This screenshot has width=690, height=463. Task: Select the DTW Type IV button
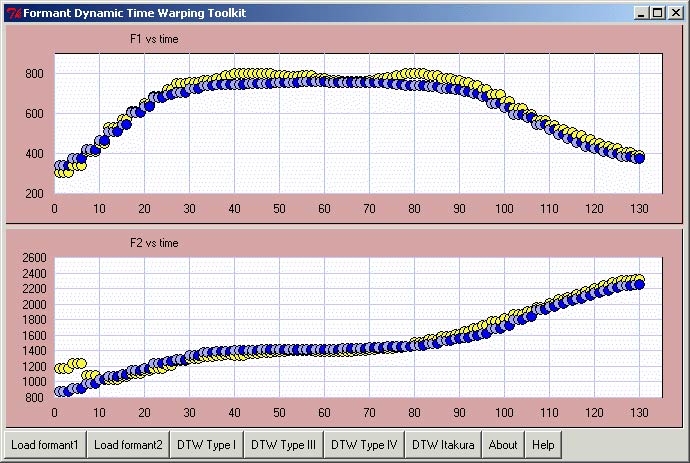365,445
